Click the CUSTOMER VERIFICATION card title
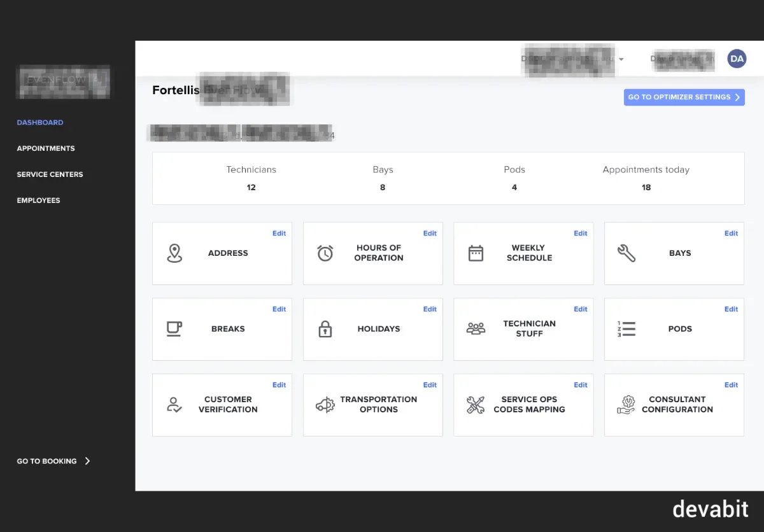Viewport: 764px width, 532px height. (x=228, y=405)
